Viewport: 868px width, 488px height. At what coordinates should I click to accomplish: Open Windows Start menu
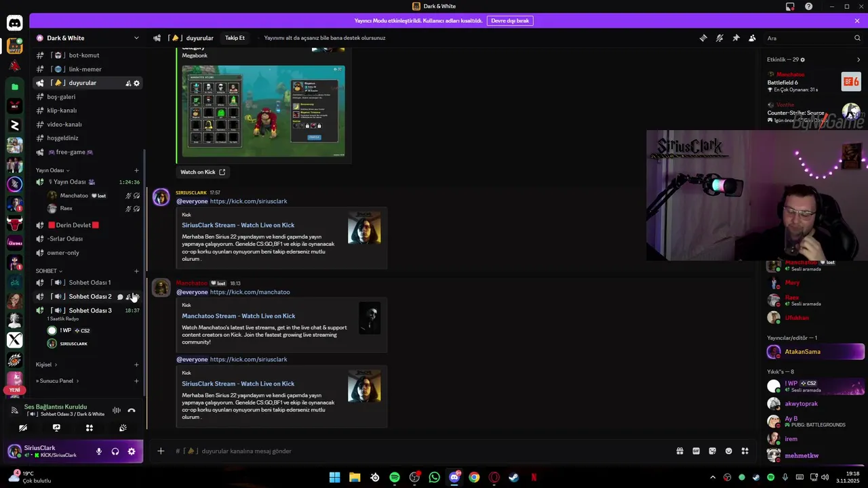click(335, 477)
